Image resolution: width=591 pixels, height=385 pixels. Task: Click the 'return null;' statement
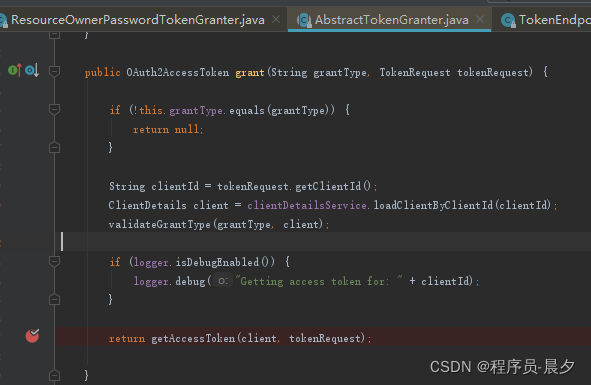[x=168, y=129]
